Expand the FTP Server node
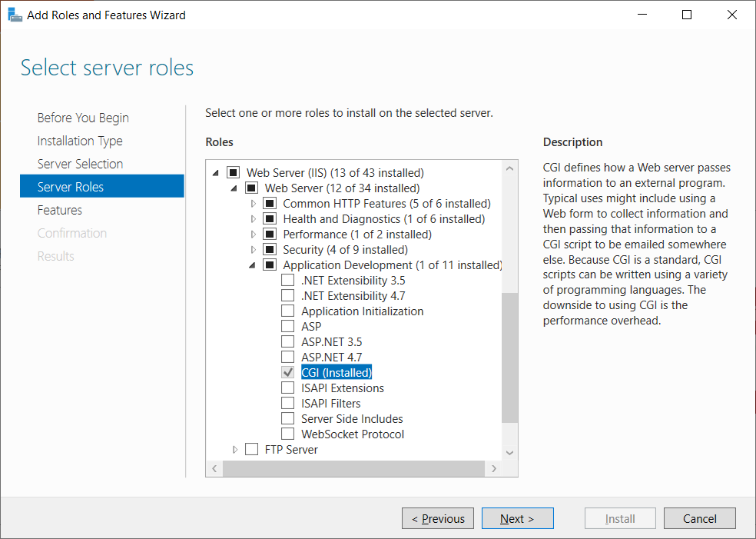Image resolution: width=756 pixels, height=539 pixels. click(x=235, y=450)
